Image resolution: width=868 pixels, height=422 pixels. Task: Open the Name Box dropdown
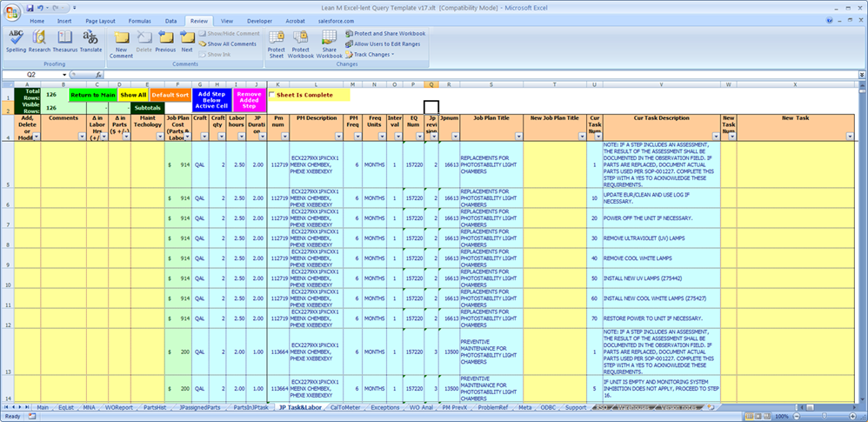coord(64,74)
